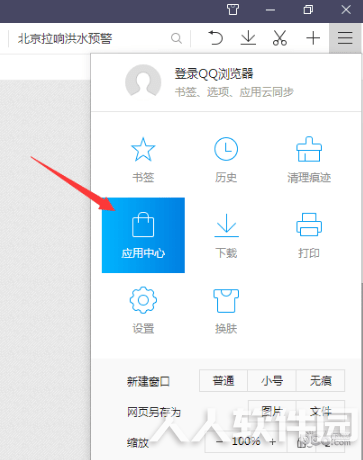Open the 设置 settings gear icon
The height and width of the screenshot is (460, 363).
click(x=143, y=300)
